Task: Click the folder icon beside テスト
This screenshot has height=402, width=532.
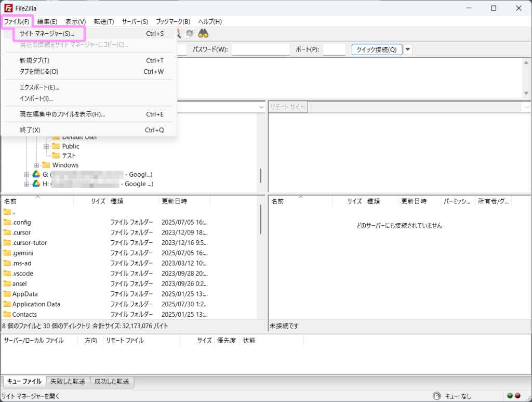Action: click(56, 155)
